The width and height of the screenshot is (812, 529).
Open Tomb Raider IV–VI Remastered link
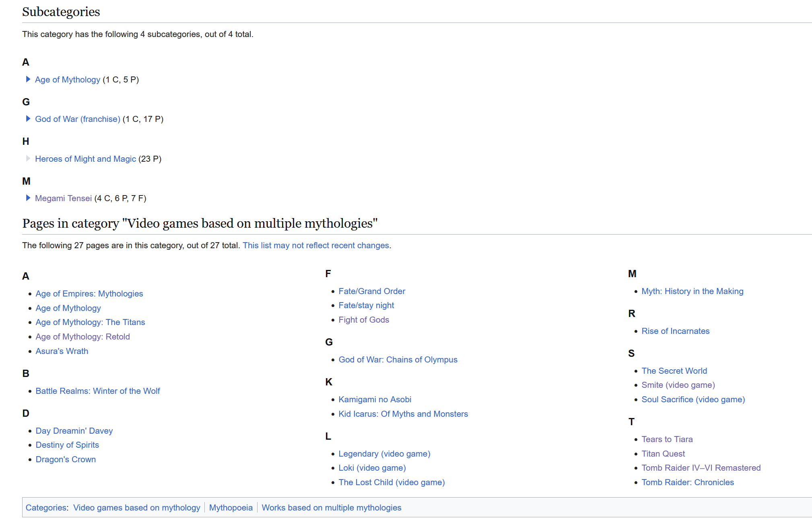pos(701,468)
